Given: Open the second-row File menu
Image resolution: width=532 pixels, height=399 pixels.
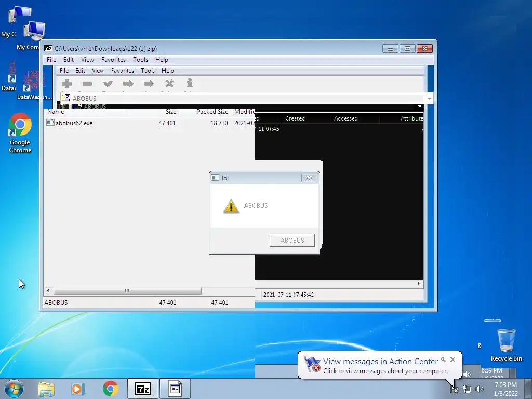Looking at the screenshot, I should tap(64, 71).
